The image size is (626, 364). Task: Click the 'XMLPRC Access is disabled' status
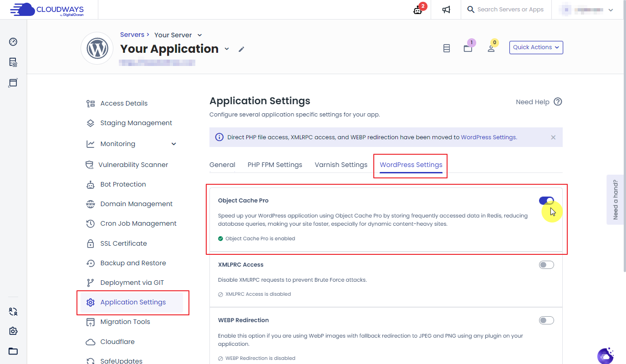coord(254,294)
